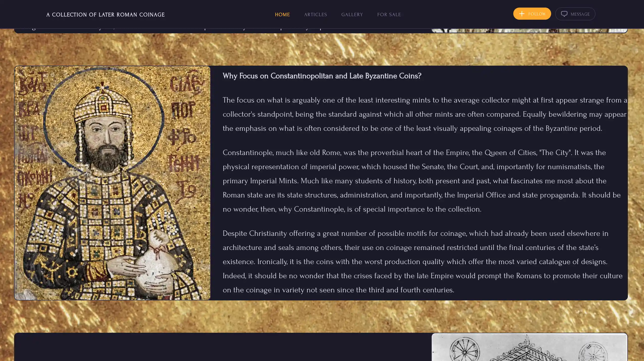Click the plus icon on Follow button
Image resolution: width=644 pixels, height=361 pixels.
click(522, 14)
